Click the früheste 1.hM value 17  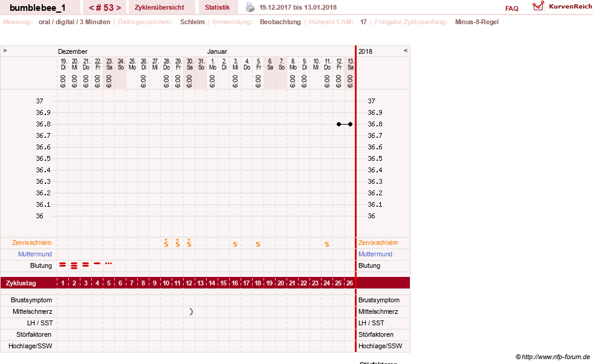[x=363, y=22]
